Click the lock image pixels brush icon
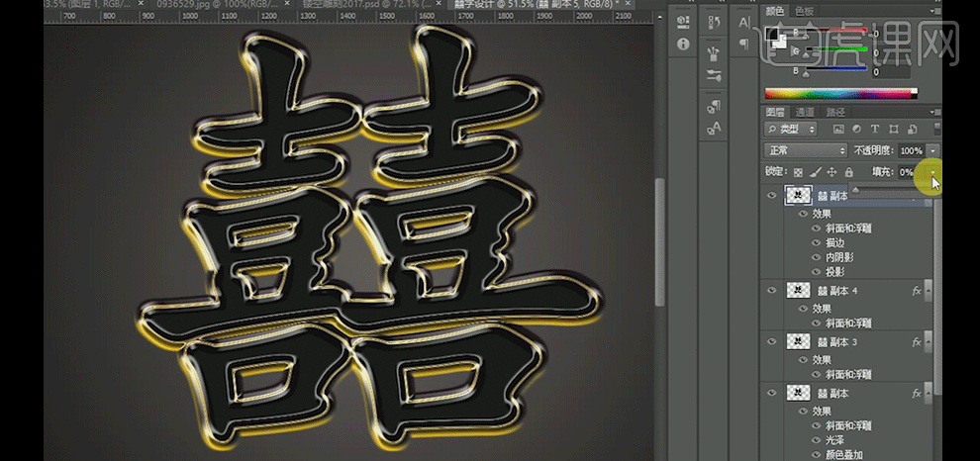 click(816, 172)
